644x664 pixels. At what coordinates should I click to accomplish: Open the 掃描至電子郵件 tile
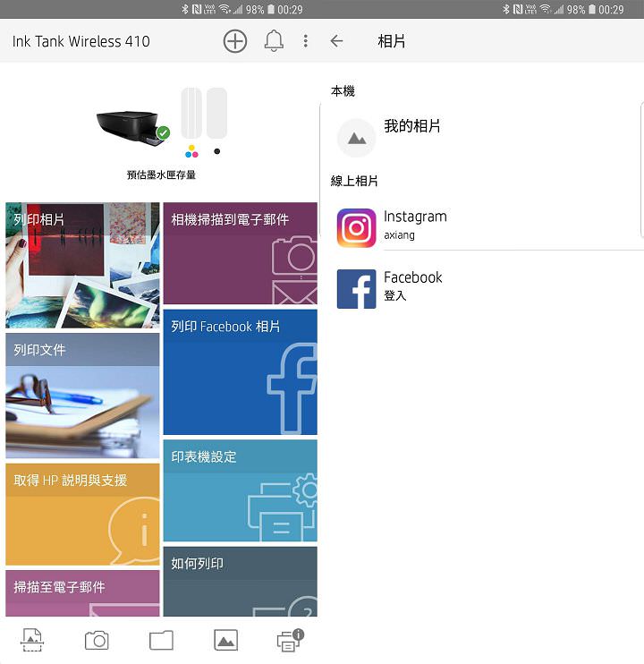click(82, 594)
